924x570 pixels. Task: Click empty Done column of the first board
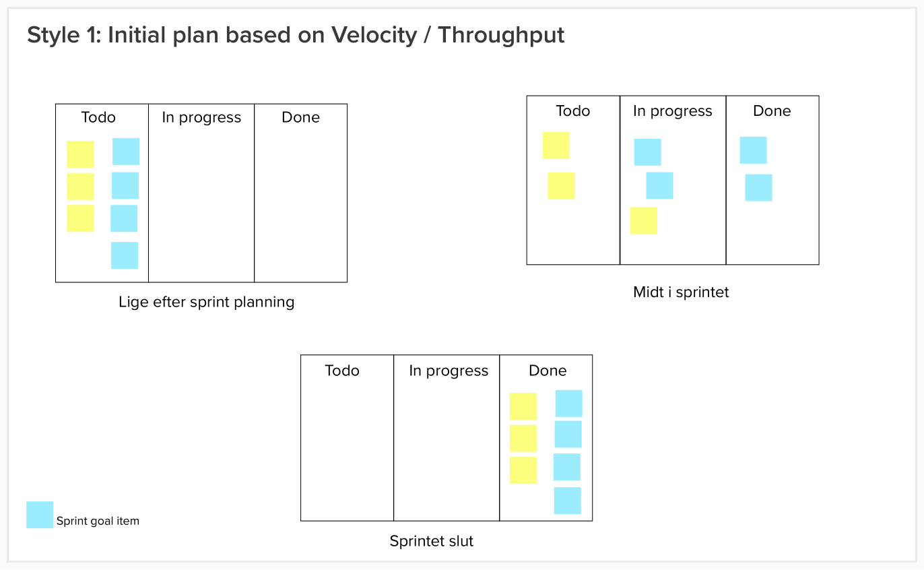tap(300, 202)
